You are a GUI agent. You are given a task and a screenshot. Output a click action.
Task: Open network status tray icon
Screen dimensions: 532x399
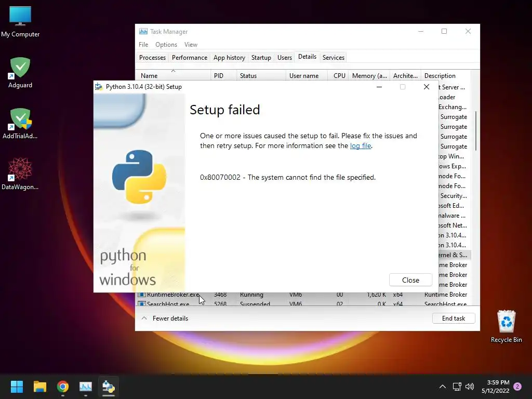457,387
